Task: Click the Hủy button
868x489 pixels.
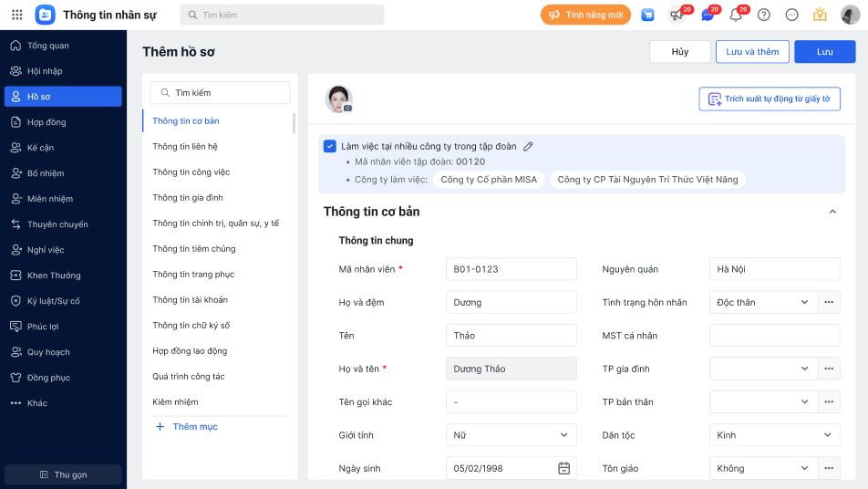Action: (679, 52)
